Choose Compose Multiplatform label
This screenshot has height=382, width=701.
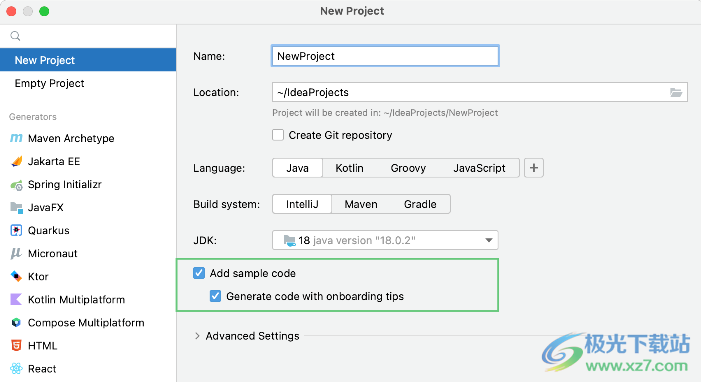click(86, 323)
